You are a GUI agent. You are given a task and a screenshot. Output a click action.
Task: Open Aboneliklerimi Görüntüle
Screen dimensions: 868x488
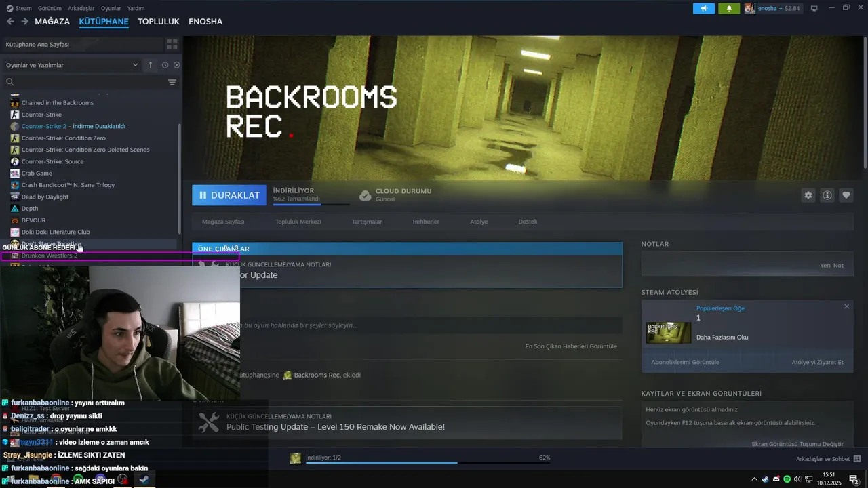(x=685, y=363)
